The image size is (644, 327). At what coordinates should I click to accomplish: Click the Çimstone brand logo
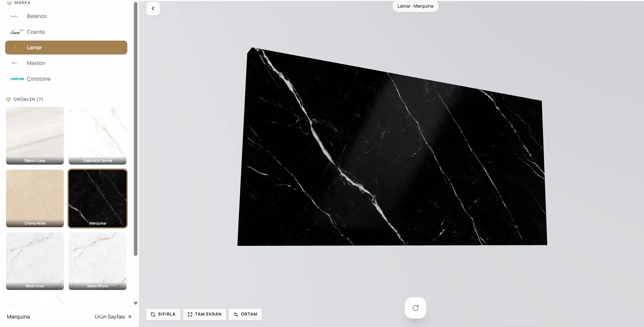[x=17, y=79]
